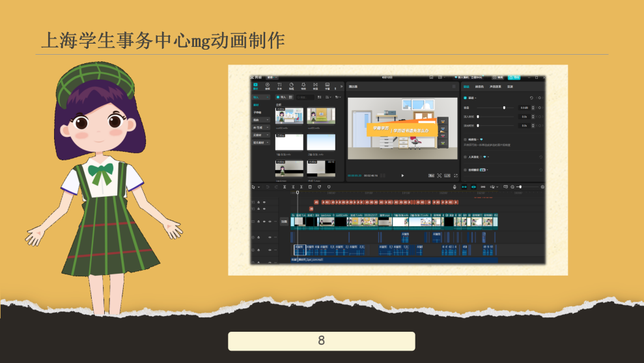Click the undo arrow in timeline toolbar

click(267, 187)
